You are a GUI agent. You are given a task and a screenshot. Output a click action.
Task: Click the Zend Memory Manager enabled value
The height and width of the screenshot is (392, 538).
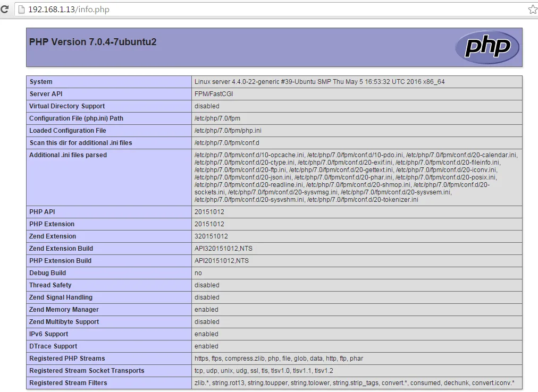tap(206, 310)
